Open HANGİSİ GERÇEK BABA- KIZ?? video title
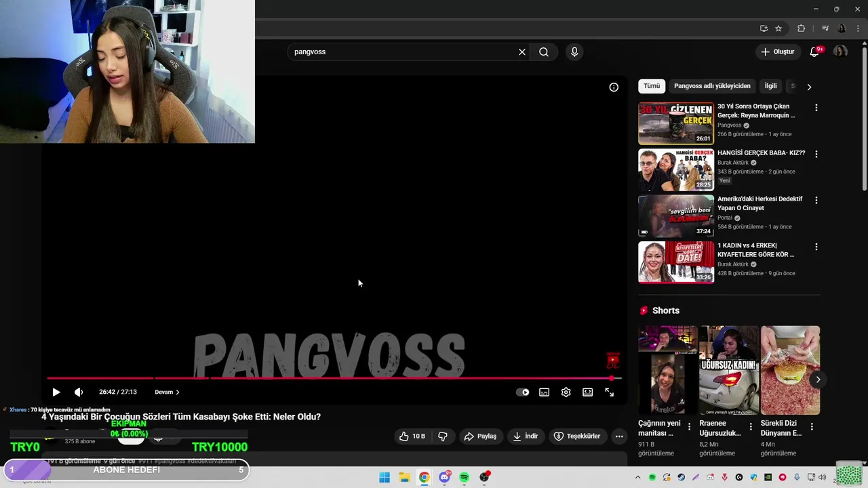 761,153
